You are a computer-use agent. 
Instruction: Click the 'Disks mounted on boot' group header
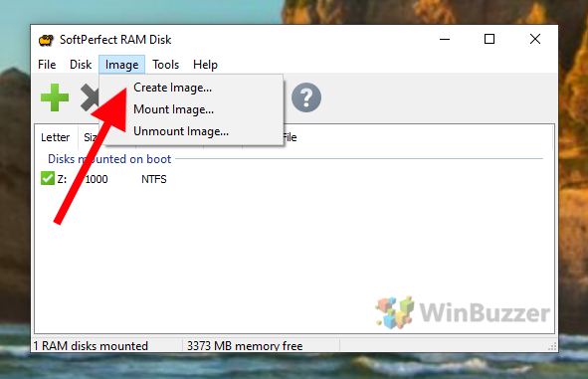click(109, 159)
